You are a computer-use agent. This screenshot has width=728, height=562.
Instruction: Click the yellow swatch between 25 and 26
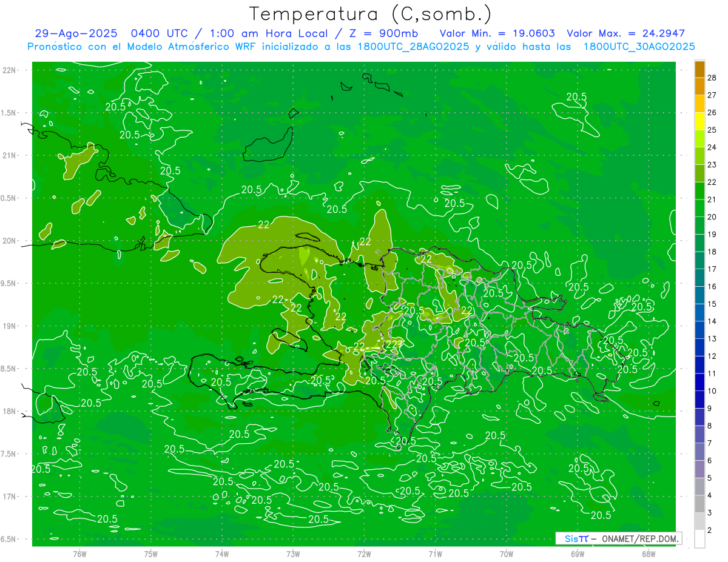(699, 121)
